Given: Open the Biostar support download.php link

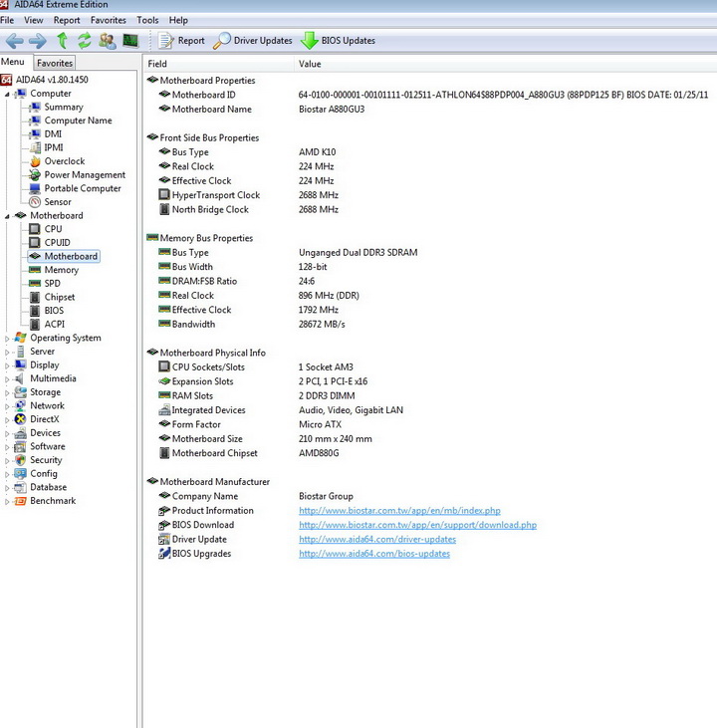Looking at the screenshot, I should [x=417, y=525].
